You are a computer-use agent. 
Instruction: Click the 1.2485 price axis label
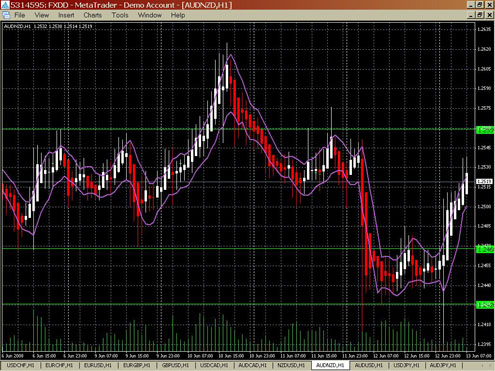click(x=484, y=226)
